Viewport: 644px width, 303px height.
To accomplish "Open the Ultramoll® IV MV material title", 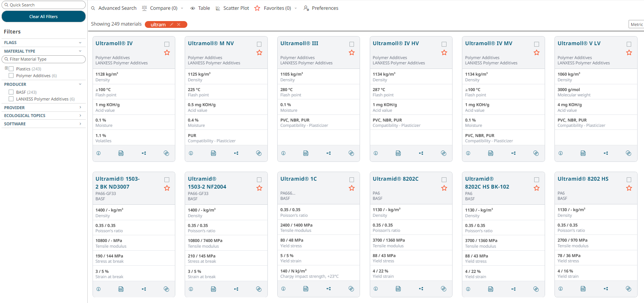I will [489, 43].
